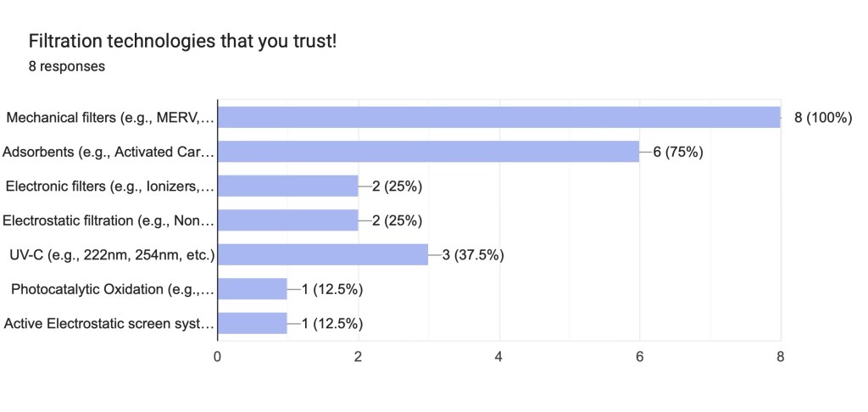Viewport: 868px width, 412px height.
Task: Click the chart title 'Filtration technologies that you trust!'
Action: click(182, 41)
